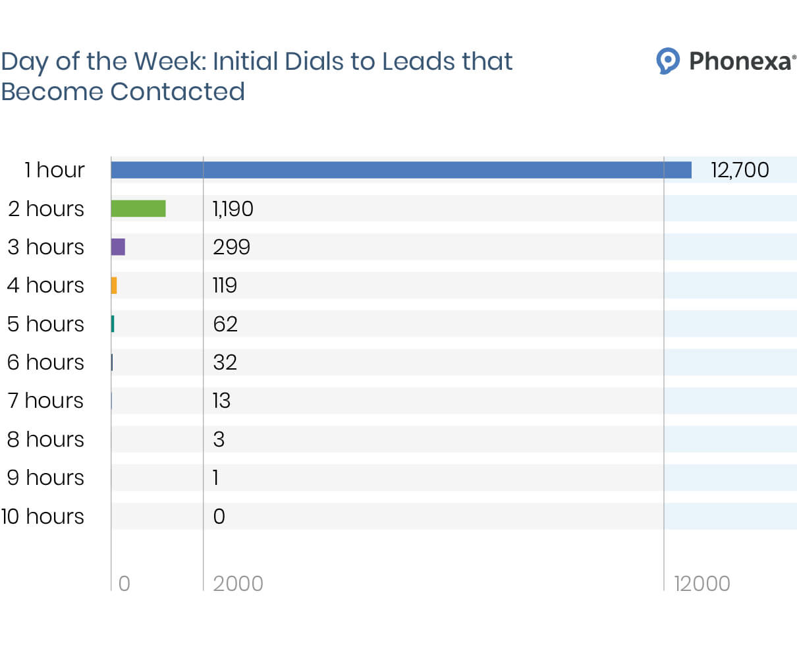Click the "1 hour" row label
This screenshot has height=672, width=797.
pyautogui.click(x=55, y=170)
